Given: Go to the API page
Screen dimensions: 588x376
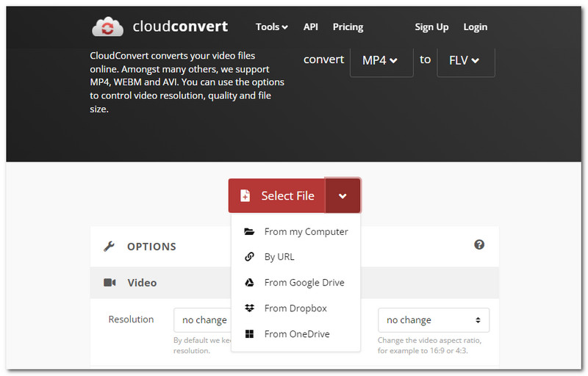Looking at the screenshot, I should click(311, 27).
